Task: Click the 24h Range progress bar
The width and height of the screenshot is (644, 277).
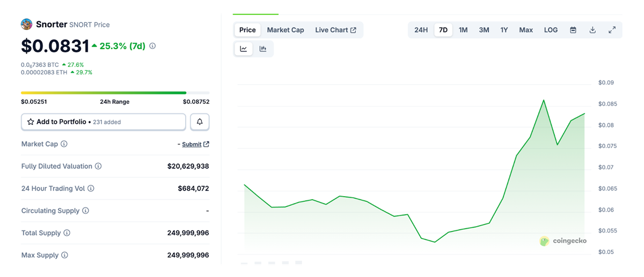Action: click(x=115, y=93)
